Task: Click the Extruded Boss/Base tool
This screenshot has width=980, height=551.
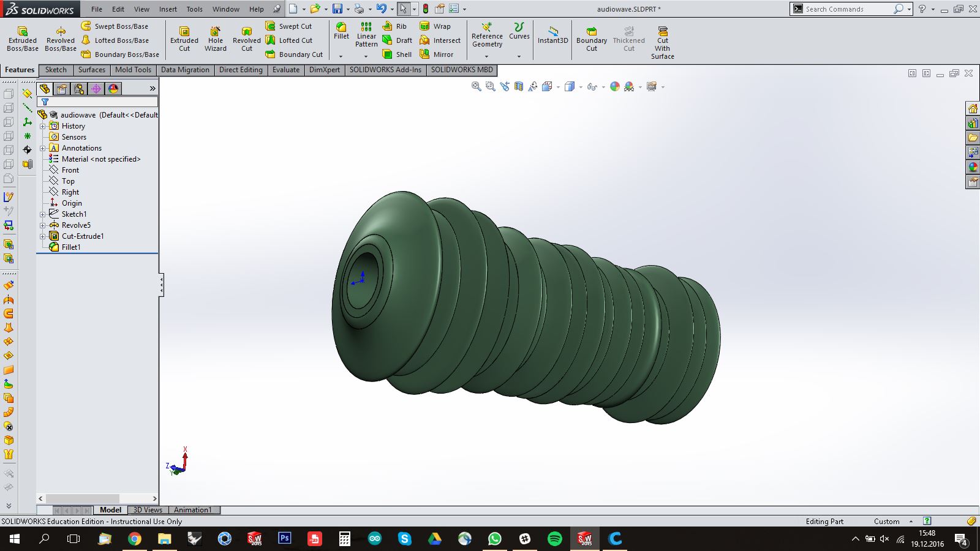Action: click(23, 39)
